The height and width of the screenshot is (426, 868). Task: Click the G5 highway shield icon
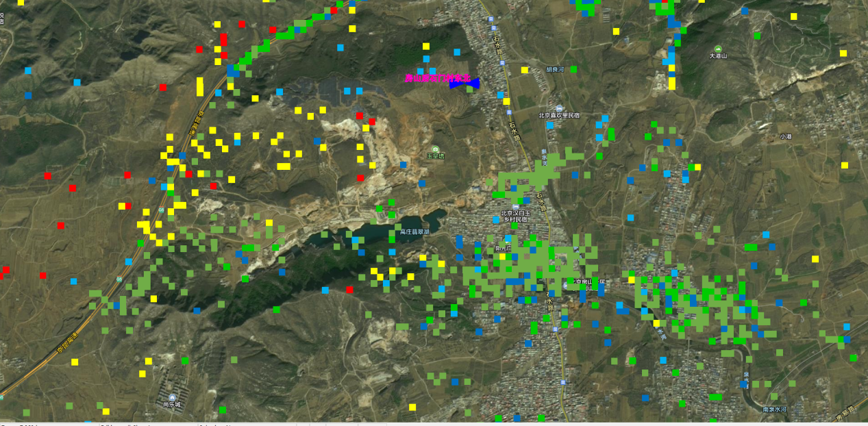[119, 279]
